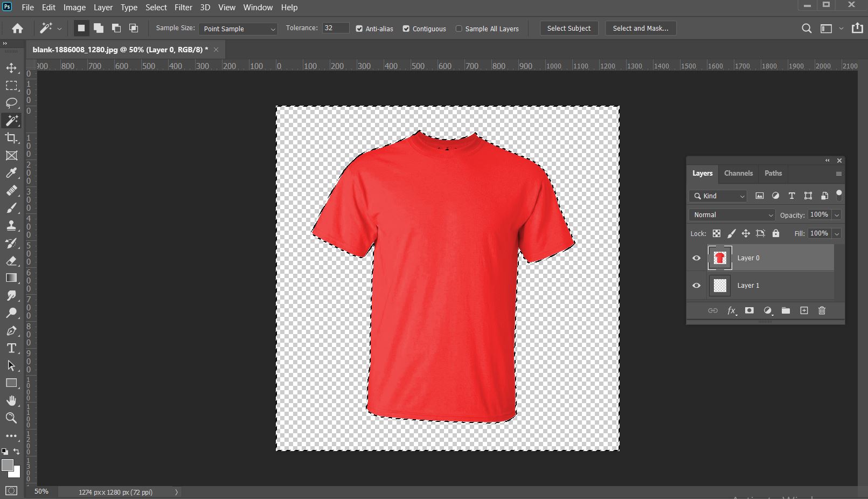The image size is (868, 499).
Task: Click the Select Subject button
Action: 569,29
